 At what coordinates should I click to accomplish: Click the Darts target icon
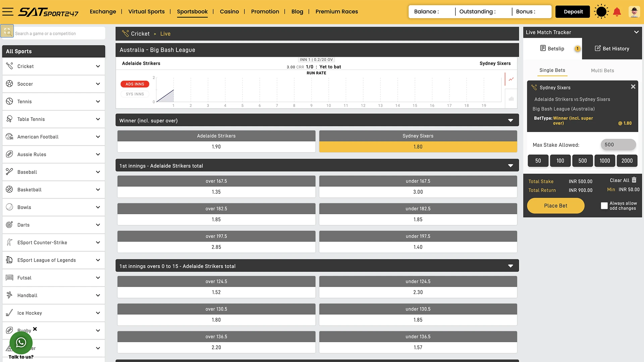(9, 225)
